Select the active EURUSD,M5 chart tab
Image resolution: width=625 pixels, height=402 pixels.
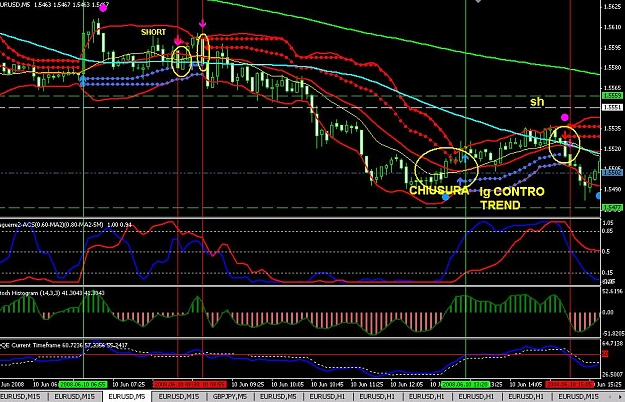pyautogui.click(x=126, y=396)
